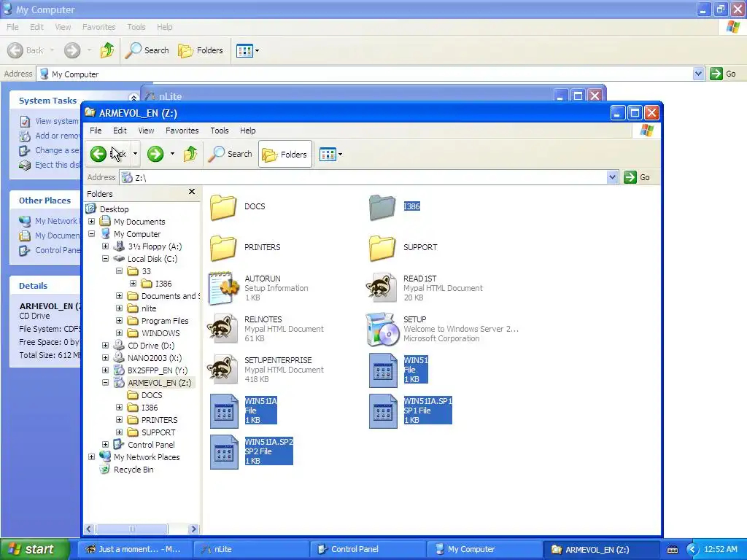
Task: Switch to nLite taskbar button
Action: point(252,549)
